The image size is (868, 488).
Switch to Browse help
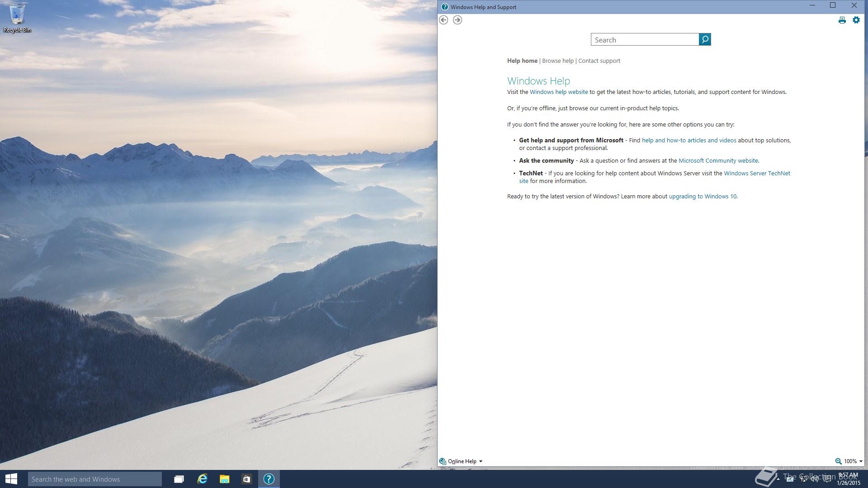coord(558,61)
